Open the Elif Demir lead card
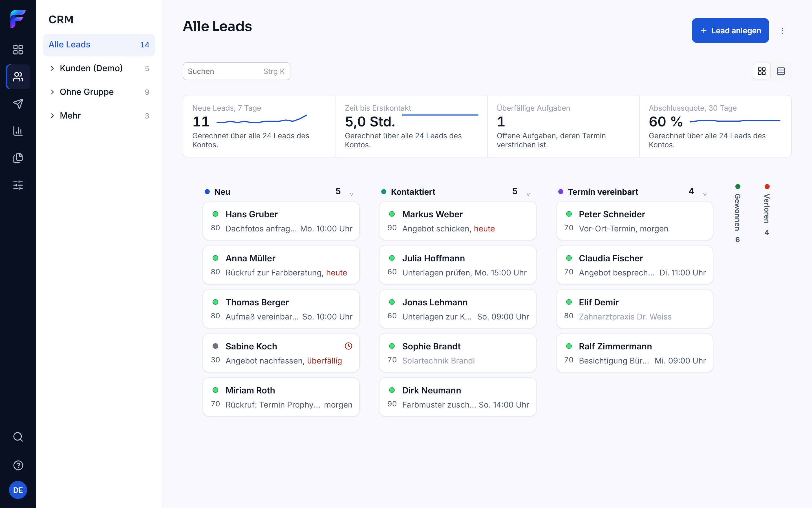Image resolution: width=812 pixels, height=508 pixels. [x=634, y=309]
